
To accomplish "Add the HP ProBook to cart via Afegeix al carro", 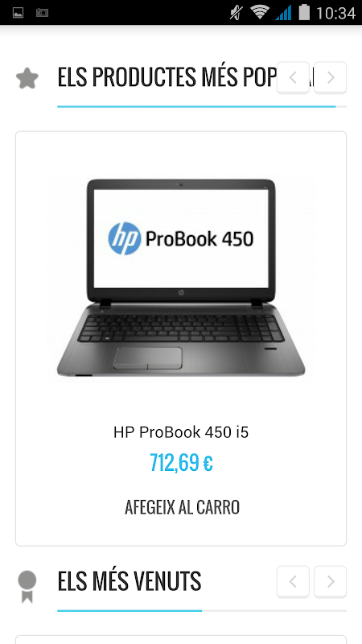I will point(182,507).
